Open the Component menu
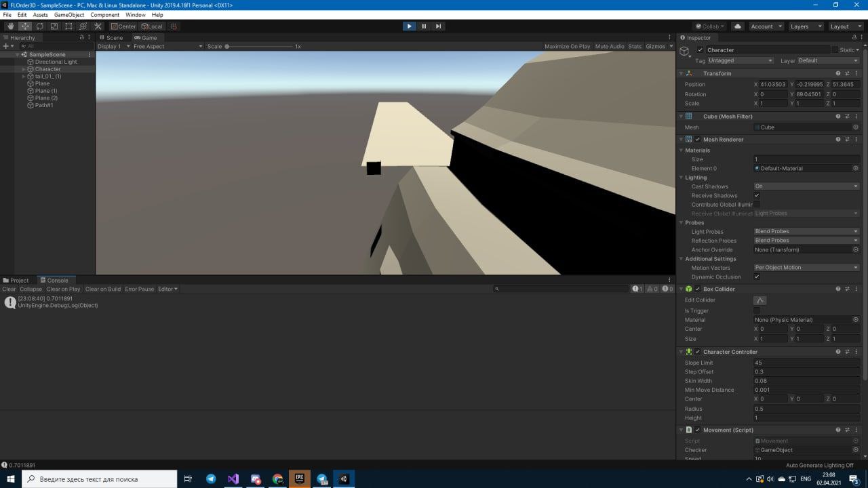 tap(104, 14)
